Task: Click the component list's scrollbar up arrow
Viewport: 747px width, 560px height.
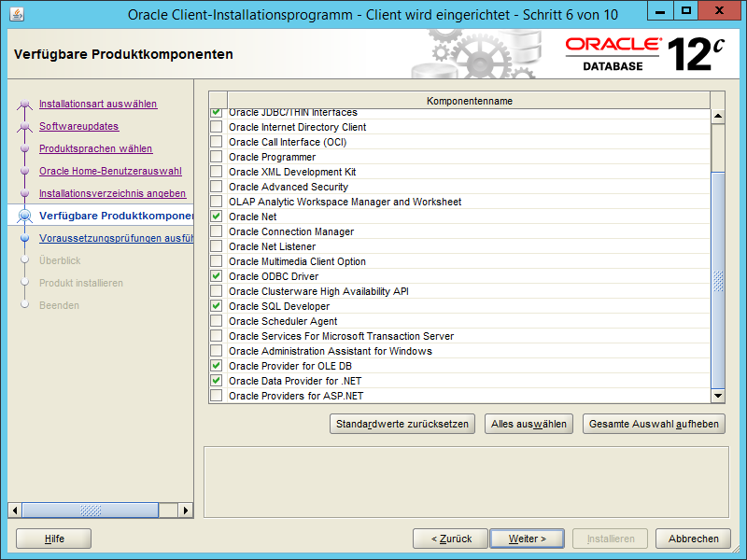Action: coord(718,114)
